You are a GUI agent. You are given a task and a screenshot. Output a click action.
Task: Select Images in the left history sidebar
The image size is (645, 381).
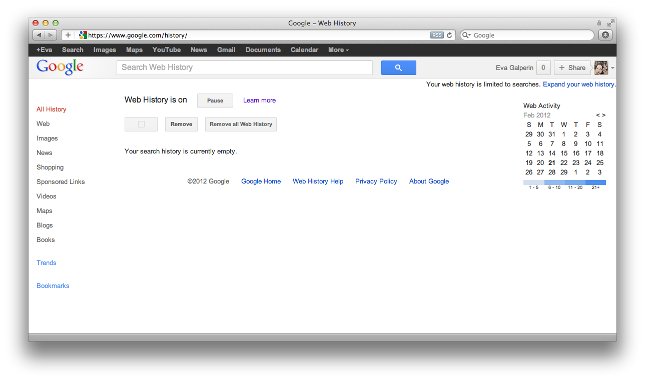pos(47,138)
